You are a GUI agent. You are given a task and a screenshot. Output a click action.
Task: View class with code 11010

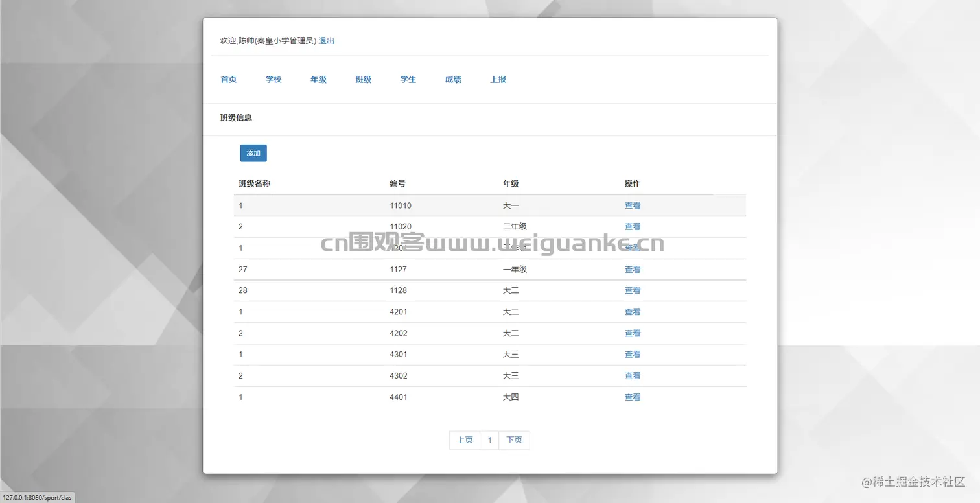[633, 205]
